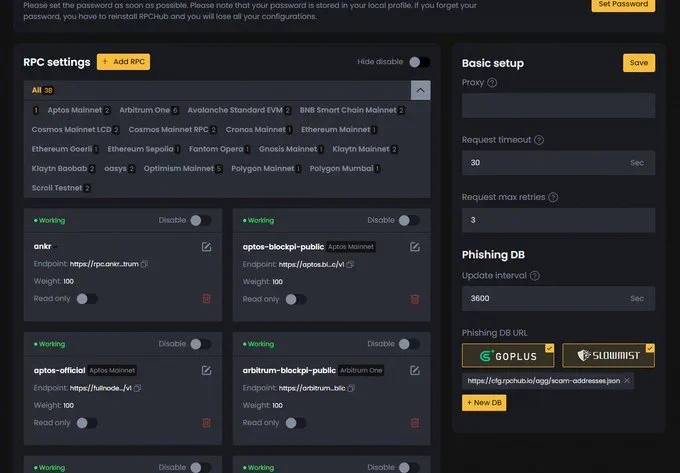This screenshot has height=473, width=680.
Task: Save the Basic setup settings
Action: [x=639, y=63]
